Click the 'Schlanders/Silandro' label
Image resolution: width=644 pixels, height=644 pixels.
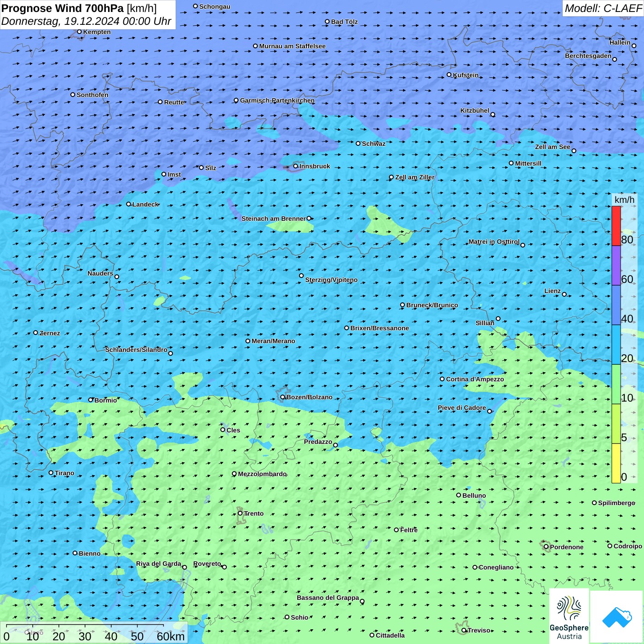(136, 350)
